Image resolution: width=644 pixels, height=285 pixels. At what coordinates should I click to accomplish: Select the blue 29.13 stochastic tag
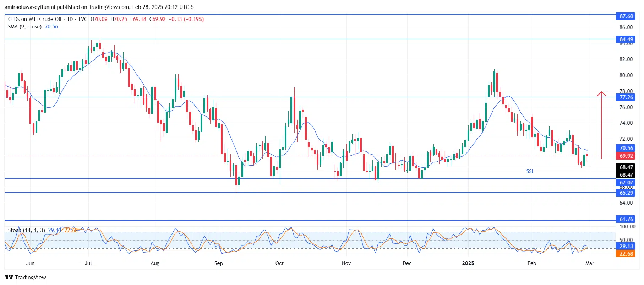pyautogui.click(x=626, y=246)
